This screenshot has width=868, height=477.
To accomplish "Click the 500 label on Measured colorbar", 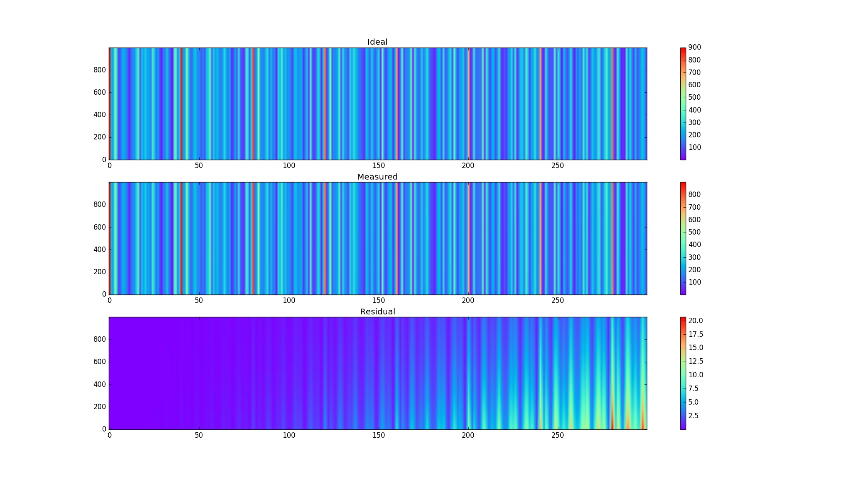I will click(x=694, y=232).
